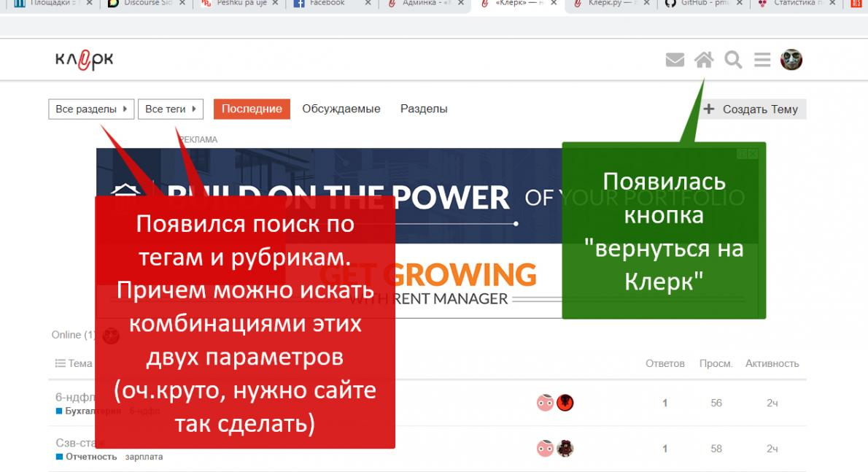Open the user avatar menu in header
This screenshot has height=472, width=868.
(791, 59)
